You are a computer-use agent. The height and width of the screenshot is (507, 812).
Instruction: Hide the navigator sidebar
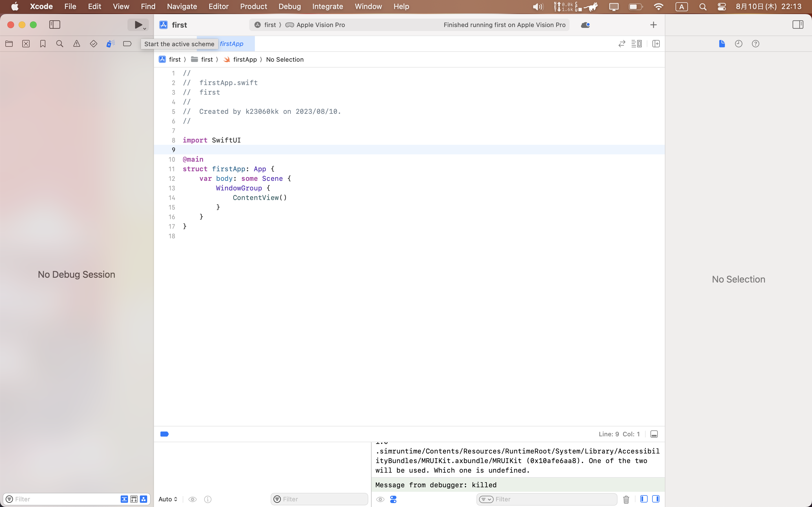pyautogui.click(x=54, y=25)
